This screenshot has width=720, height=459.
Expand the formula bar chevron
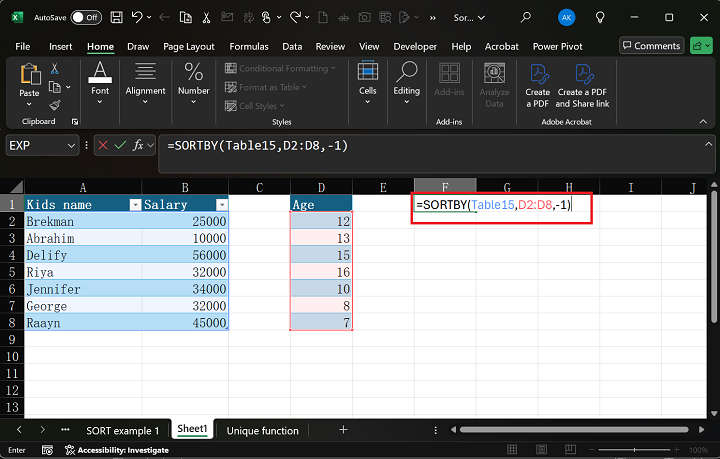[x=708, y=146]
